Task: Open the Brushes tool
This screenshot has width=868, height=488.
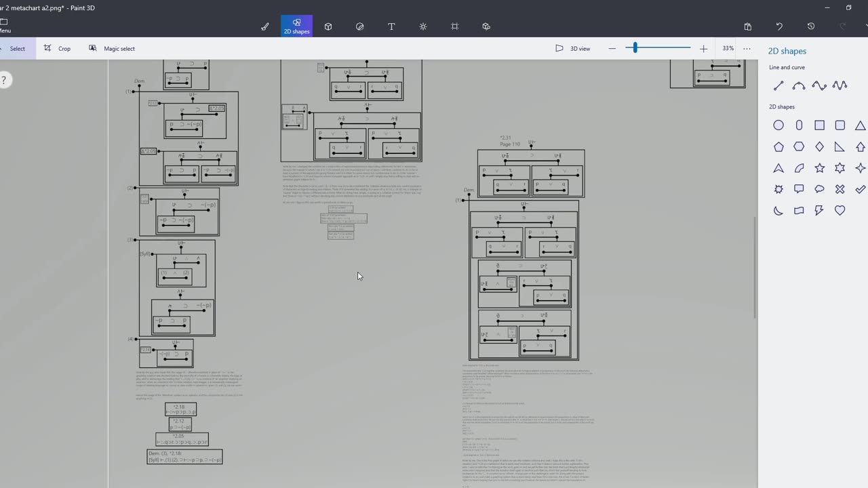Action: (x=265, y=26)
